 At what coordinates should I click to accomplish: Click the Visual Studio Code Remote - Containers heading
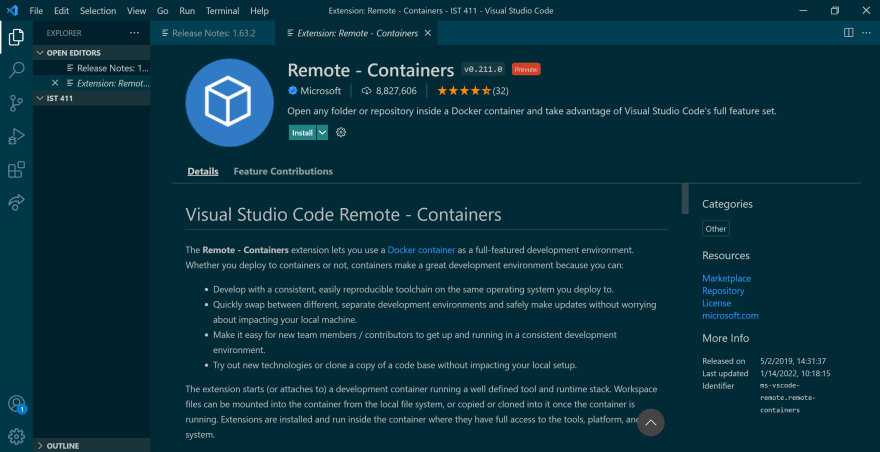tap(343, 214)
